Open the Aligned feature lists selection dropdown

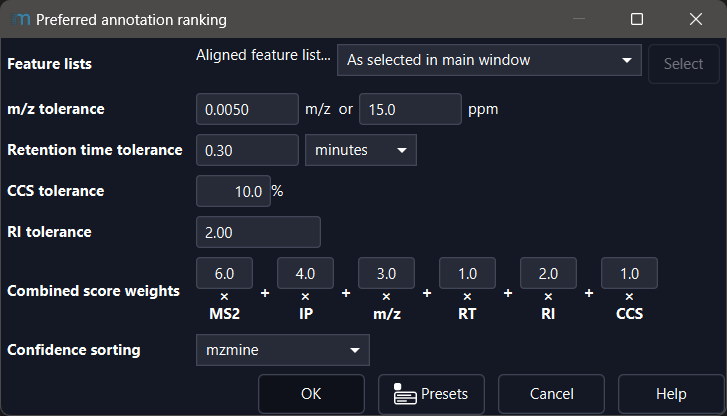point(488,61)
